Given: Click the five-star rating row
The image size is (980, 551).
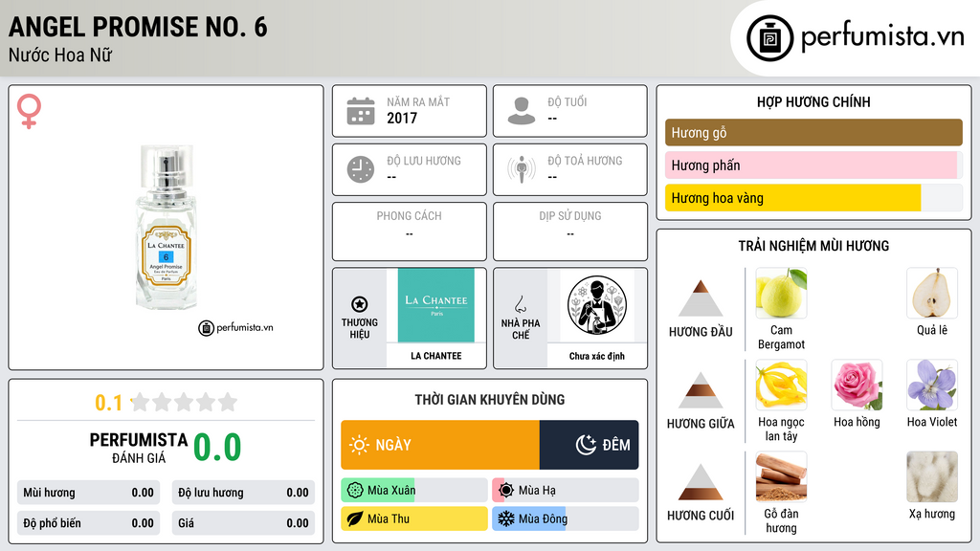Looking at the screenshot, I should (x=184, y=402).
